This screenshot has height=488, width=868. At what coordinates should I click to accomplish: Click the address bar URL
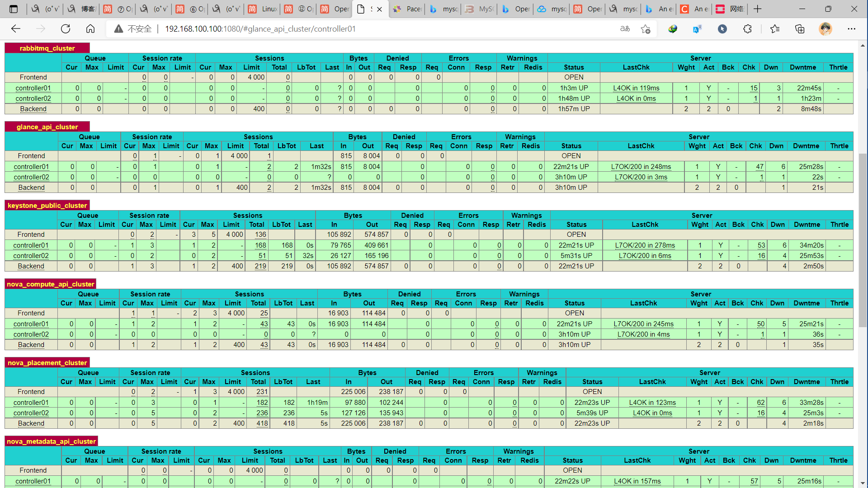(260, 29)
